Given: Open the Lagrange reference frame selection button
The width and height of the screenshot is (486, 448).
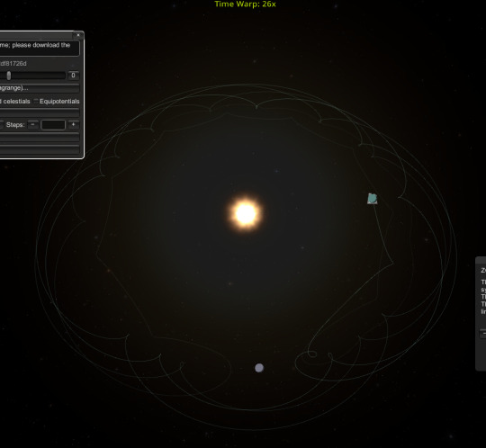Looking at the screenshot, I should coord(40,88).
